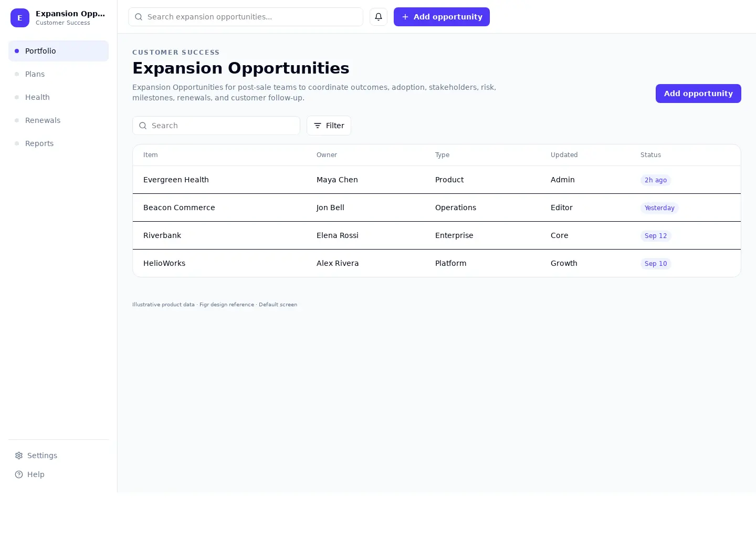Viewport: 756px width, 538px height.
Task: Click the Status column header
Action: click(x=650, y=155)
